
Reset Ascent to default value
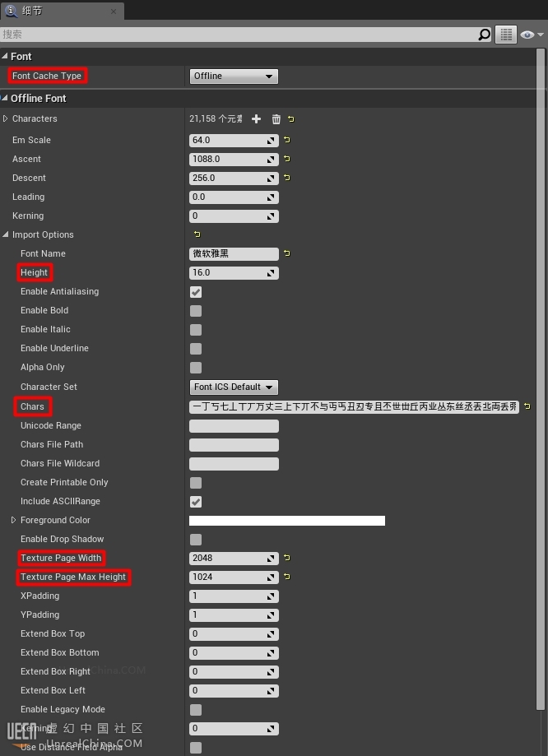click(287, 159)
